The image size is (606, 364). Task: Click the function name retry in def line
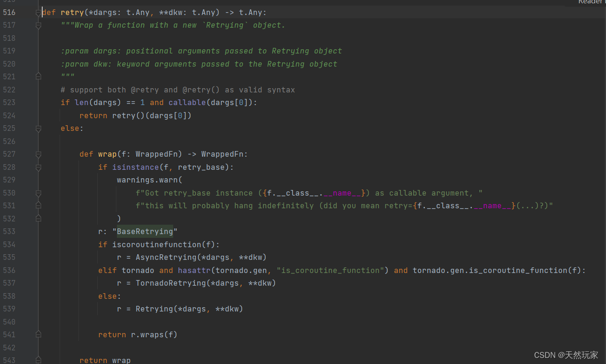pyautogui.click(x=72, y=13)
